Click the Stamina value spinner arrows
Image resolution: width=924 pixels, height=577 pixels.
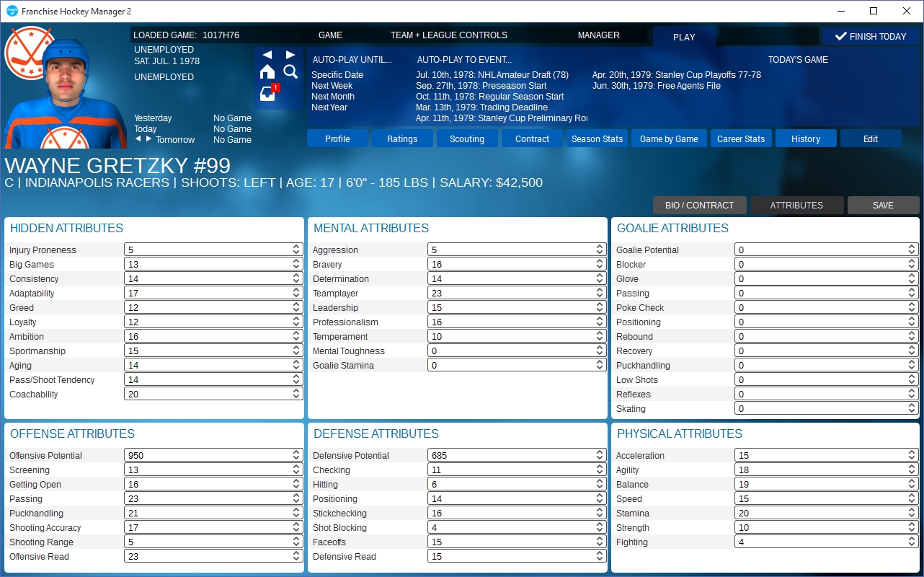[x=912, y=513]
